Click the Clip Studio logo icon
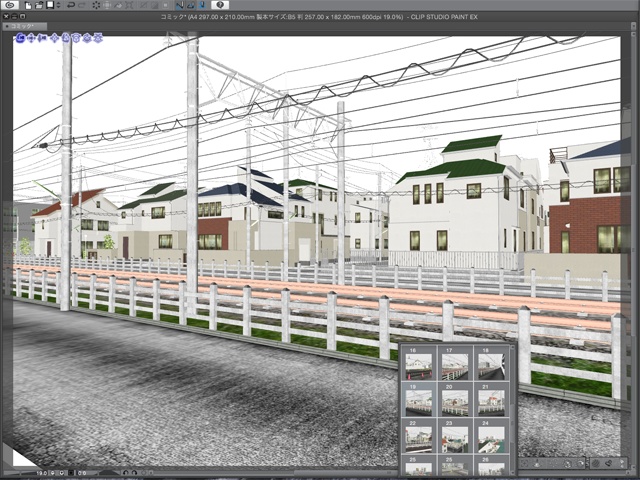 [x=9, y=5]
